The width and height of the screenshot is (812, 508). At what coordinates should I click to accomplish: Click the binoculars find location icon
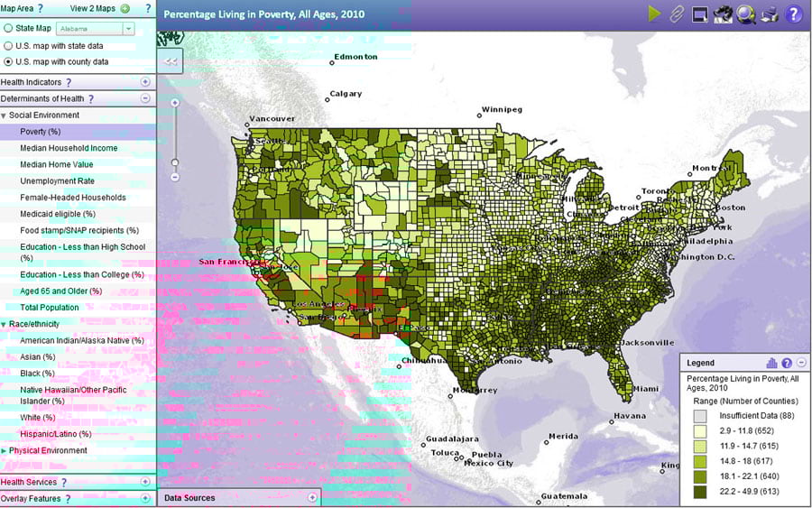[x=723, y=14]
